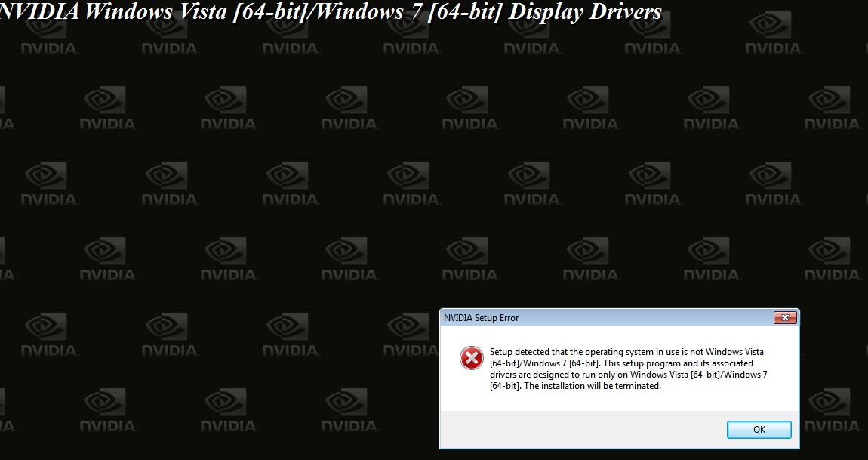Click the 'Setup detected that the operating system' message
This screenshot has width=868, height=460.
click(628, 369)
